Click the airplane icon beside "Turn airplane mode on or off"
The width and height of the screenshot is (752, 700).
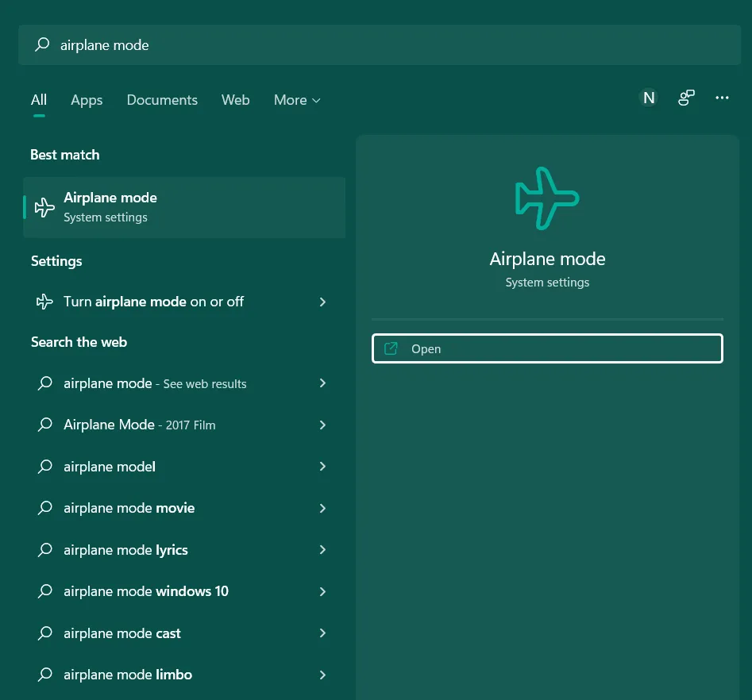[x=44, y=302]
